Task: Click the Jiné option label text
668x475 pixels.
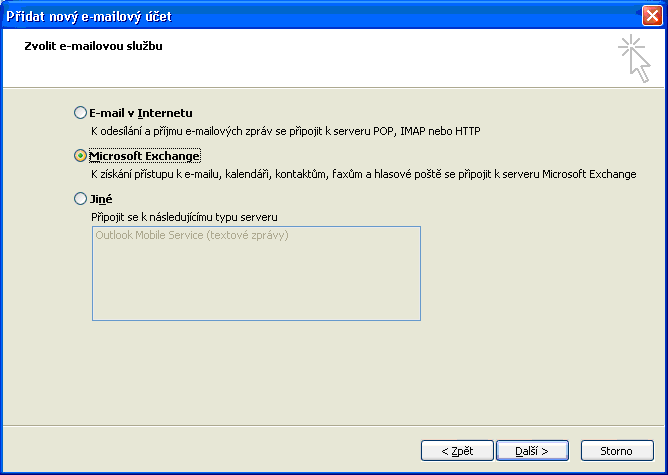Action: 101,199
